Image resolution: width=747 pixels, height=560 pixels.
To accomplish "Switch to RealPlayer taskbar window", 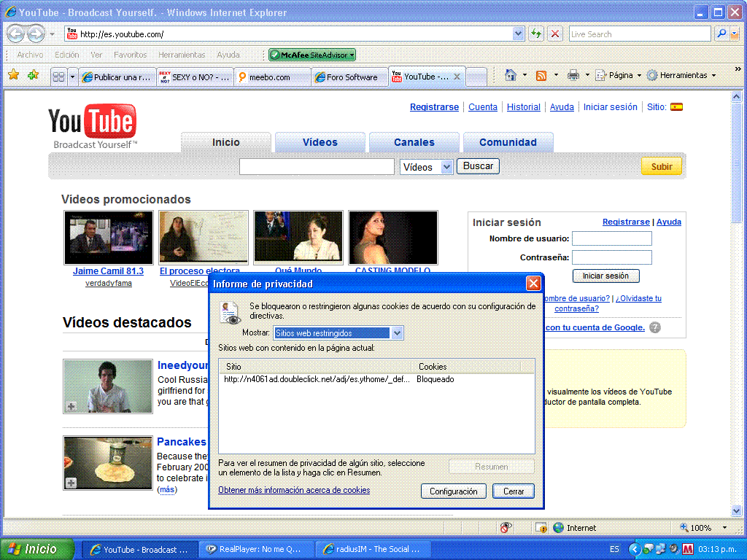I will point(256,549).
